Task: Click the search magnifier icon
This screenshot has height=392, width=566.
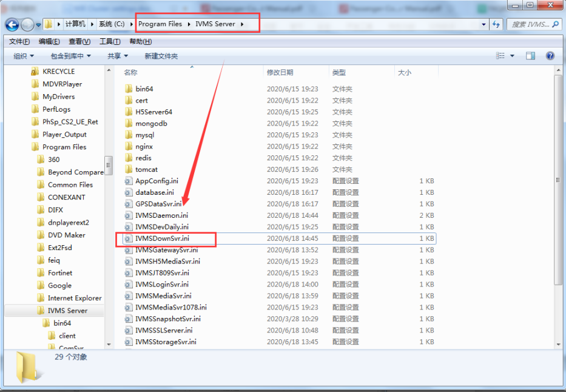Action: (556, 24)
